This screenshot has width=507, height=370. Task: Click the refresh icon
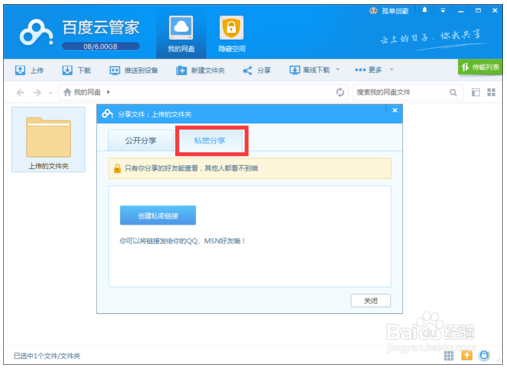tap(340, 92)
